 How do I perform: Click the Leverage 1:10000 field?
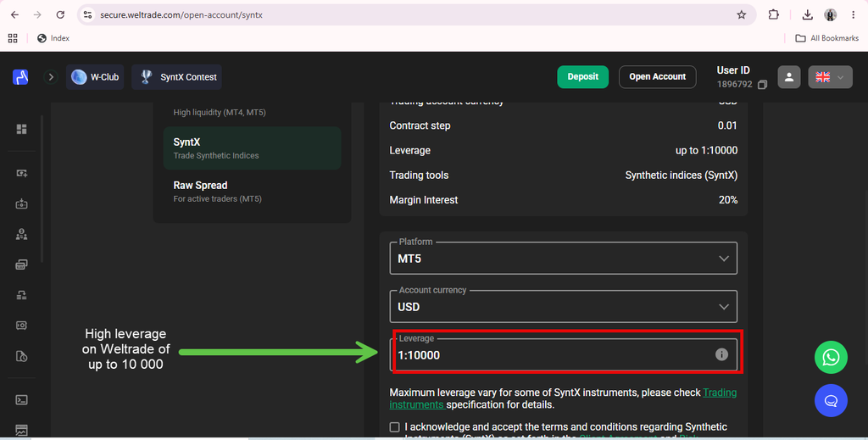(563, 354)
